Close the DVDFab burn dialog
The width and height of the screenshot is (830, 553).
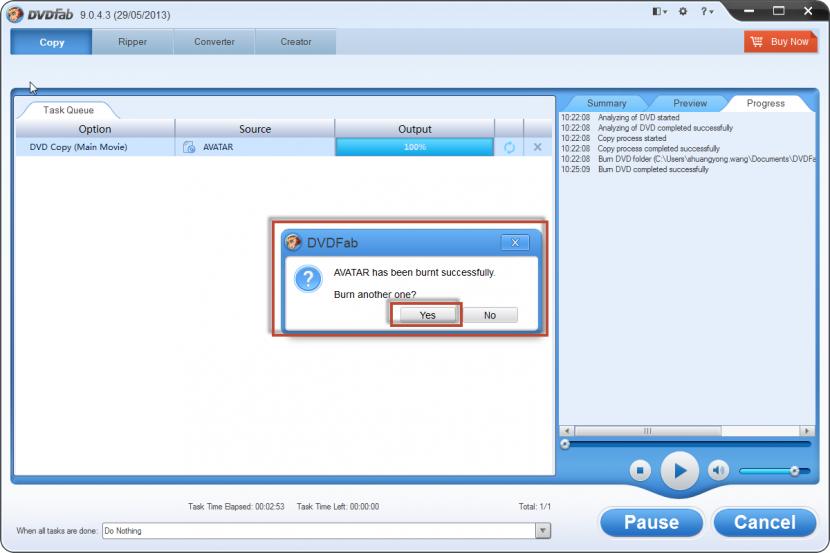pos(515,242)
